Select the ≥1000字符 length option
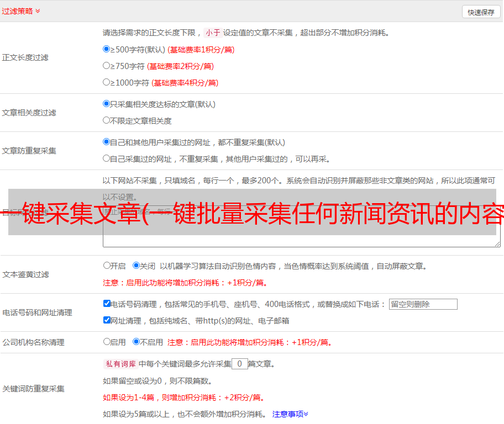Image resolution: width=504 pixels, height=424 pixels. [107, 82]
